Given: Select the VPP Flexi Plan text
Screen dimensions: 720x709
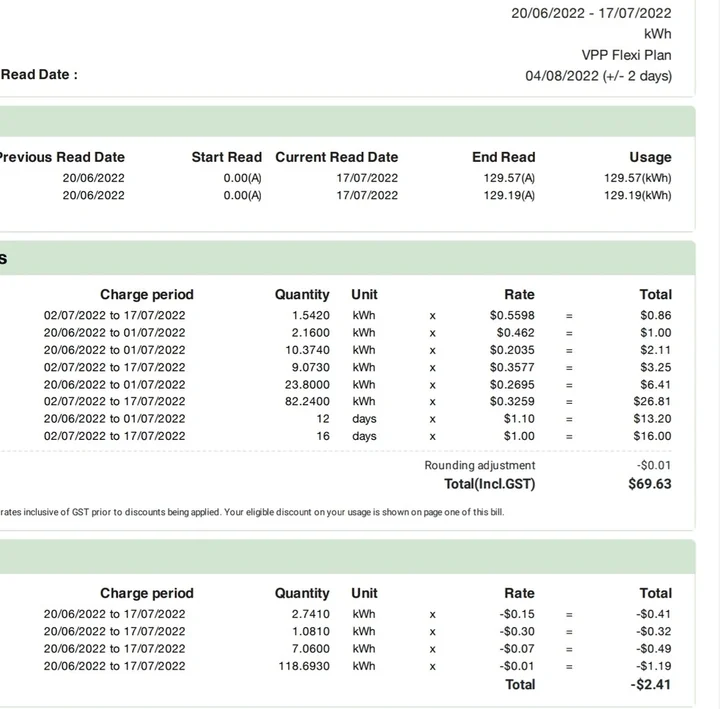Looking at the screenshot, I should point(626,55).
